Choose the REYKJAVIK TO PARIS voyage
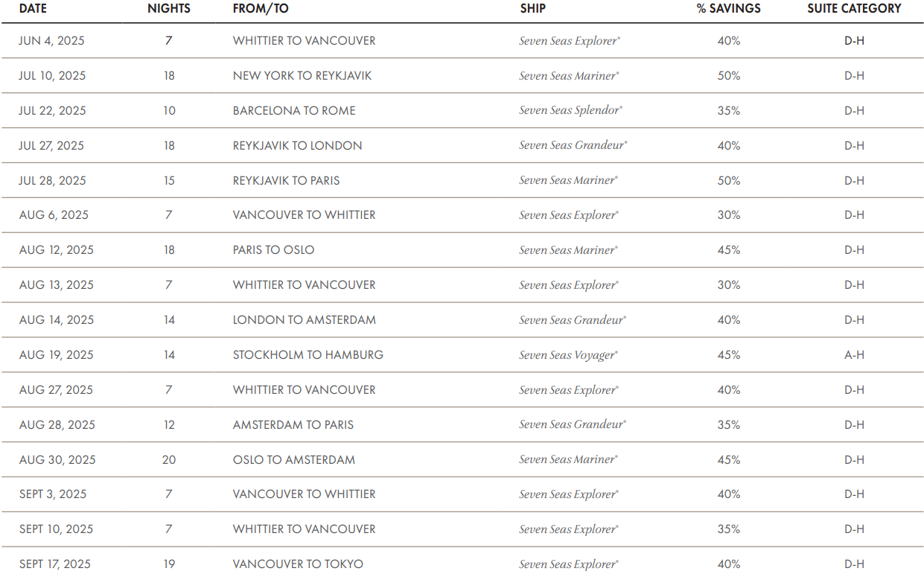This screenshot has height=577, width=924. pos(286,181)
